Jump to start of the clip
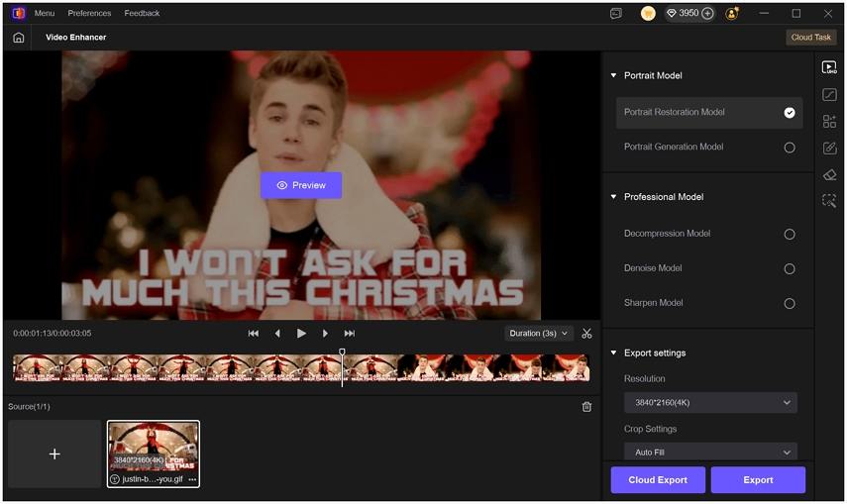Viewport: 847px width, 504px height. (x=253, y=334)
